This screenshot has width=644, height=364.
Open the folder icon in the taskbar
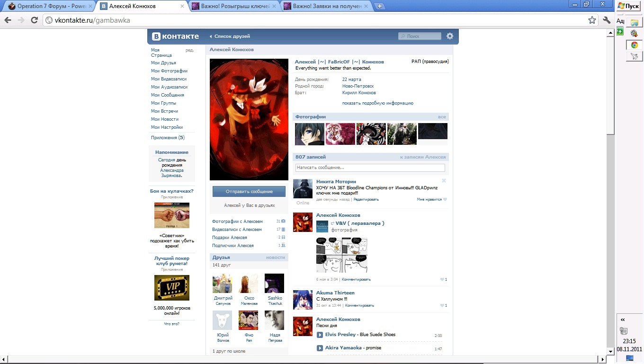[634, 22]
